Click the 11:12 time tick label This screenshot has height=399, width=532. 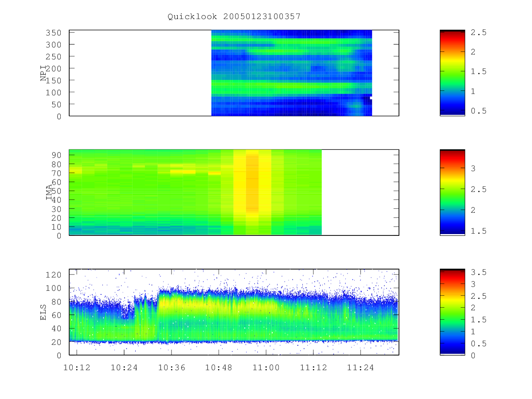click(x=313, y=368)
